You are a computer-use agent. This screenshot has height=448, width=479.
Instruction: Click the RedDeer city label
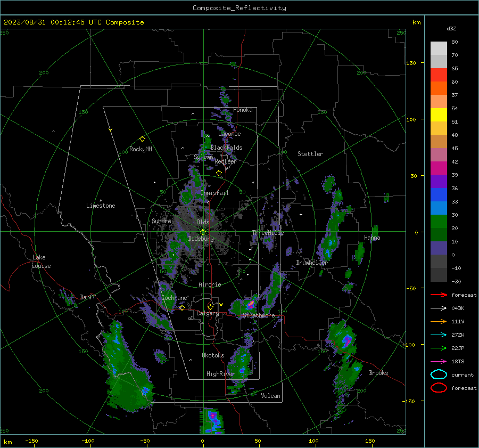[x=226, y=161]
